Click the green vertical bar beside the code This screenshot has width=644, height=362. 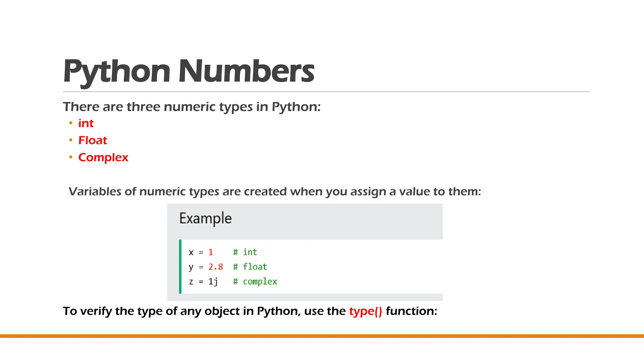(x=180, y=266)
